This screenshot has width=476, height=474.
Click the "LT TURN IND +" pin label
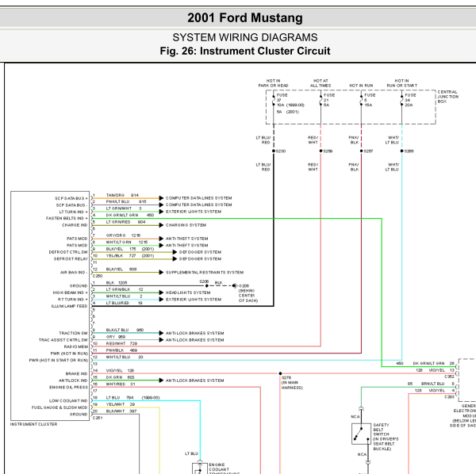point(74,212)
